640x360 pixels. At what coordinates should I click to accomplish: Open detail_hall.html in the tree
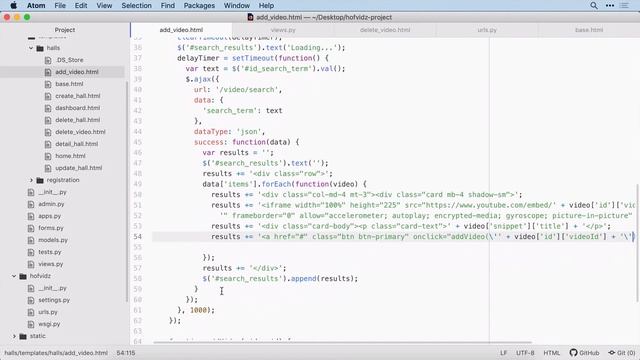(77, 144)
